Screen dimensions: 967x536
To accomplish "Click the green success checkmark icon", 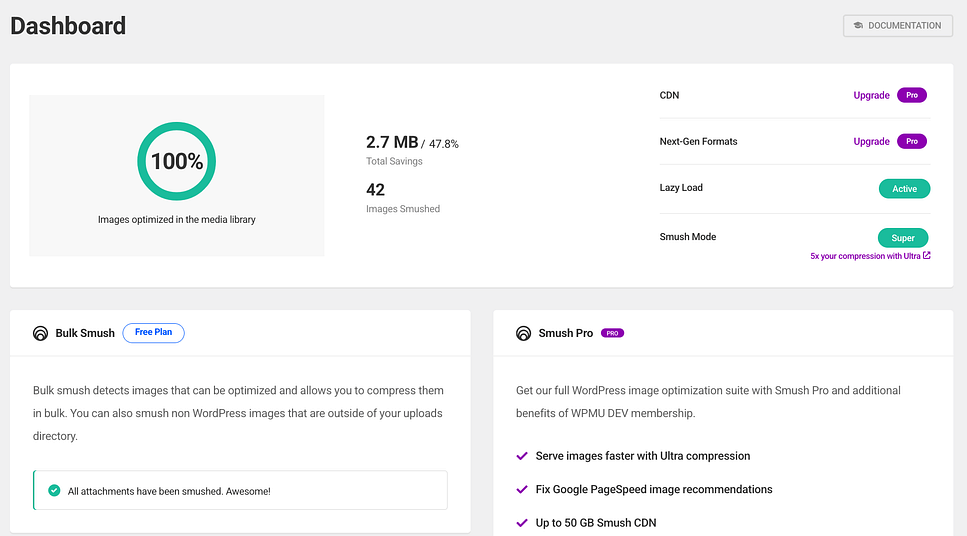I will (x=54, y=491).
